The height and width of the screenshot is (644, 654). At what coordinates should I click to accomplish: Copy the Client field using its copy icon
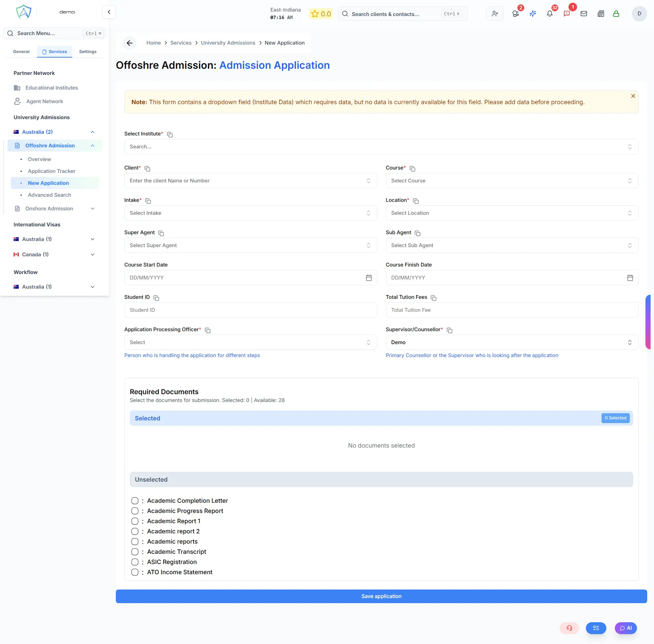coord(147,168)
